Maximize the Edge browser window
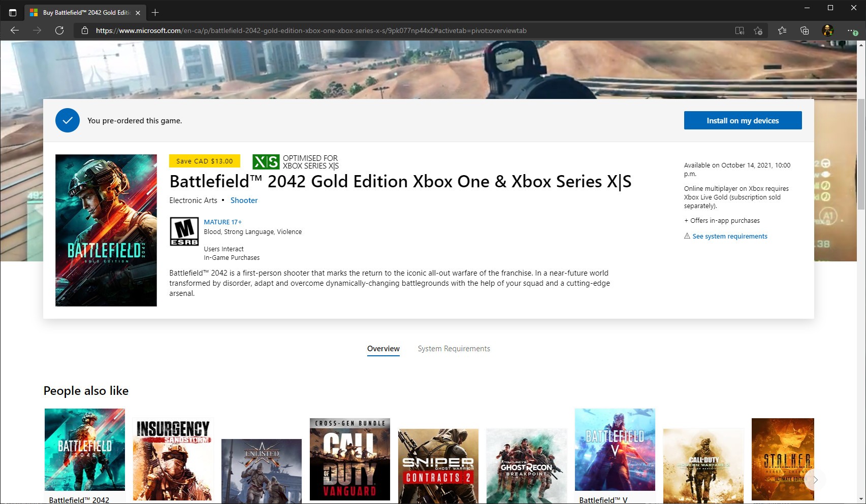866x504 pixels. 830,8
